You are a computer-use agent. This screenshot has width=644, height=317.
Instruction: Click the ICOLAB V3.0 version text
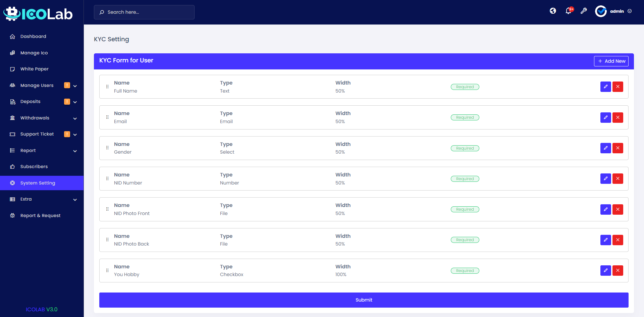42,309
